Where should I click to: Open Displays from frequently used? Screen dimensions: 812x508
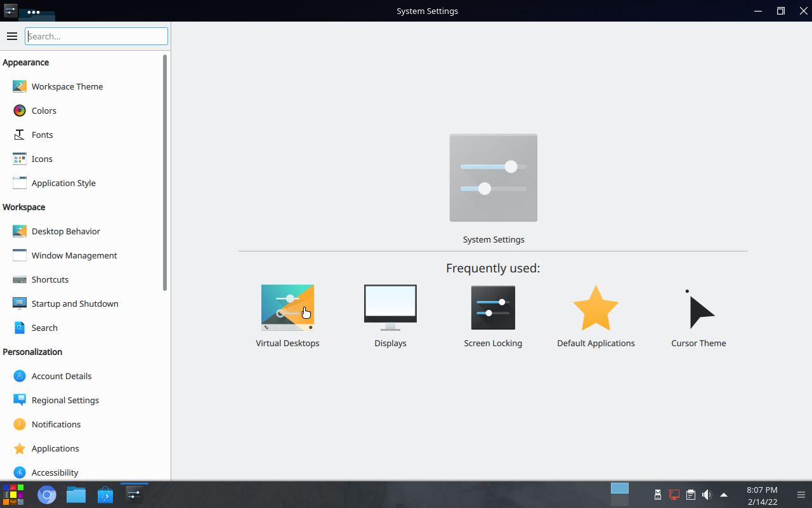coord(390,316)
